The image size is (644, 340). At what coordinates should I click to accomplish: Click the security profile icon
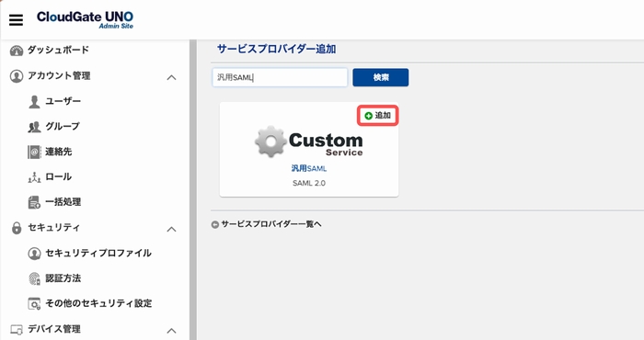point(35,254)
